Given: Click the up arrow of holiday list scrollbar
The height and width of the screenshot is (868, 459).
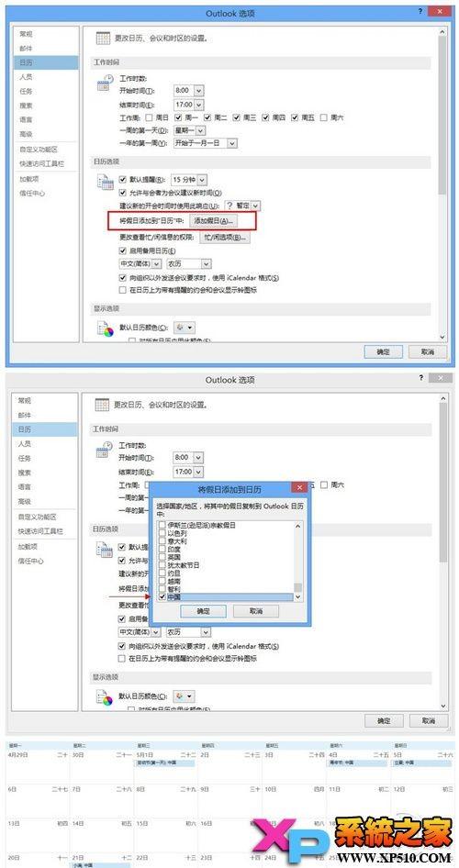Looking at the screenshot, I should (297, 526).
